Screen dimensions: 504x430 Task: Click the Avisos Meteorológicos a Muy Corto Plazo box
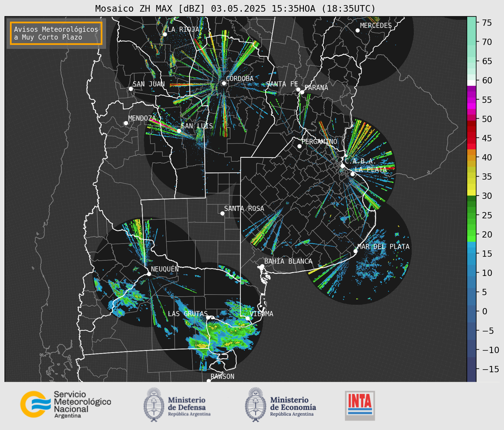56,33
